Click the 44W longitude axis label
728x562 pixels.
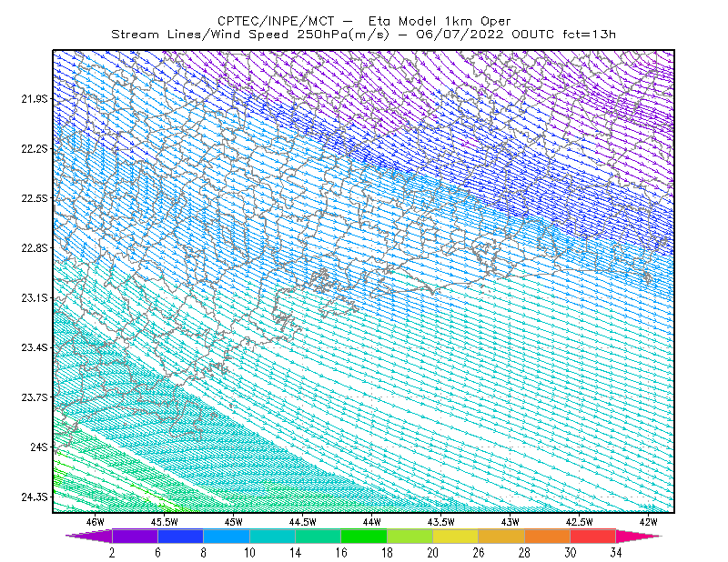pos(371,522)
